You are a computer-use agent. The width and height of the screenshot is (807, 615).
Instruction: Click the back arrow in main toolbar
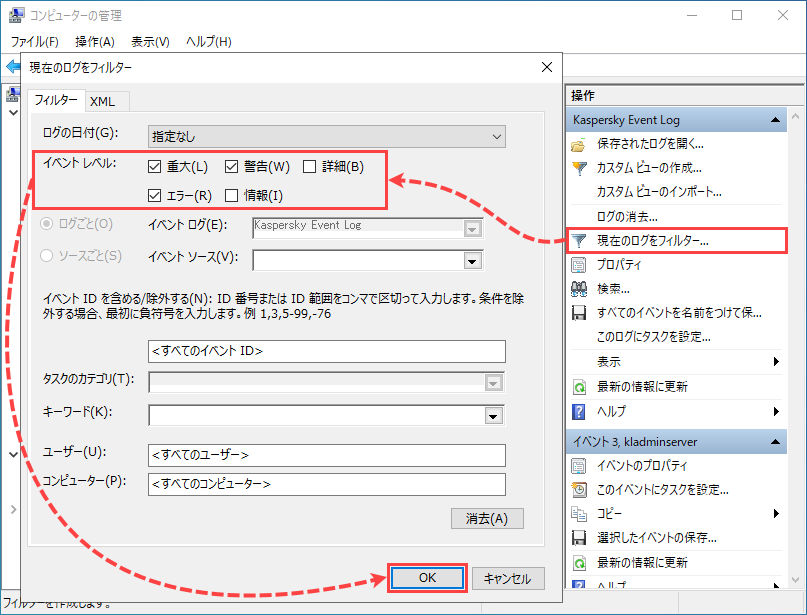pyautogui.click(x=12, y=66)
